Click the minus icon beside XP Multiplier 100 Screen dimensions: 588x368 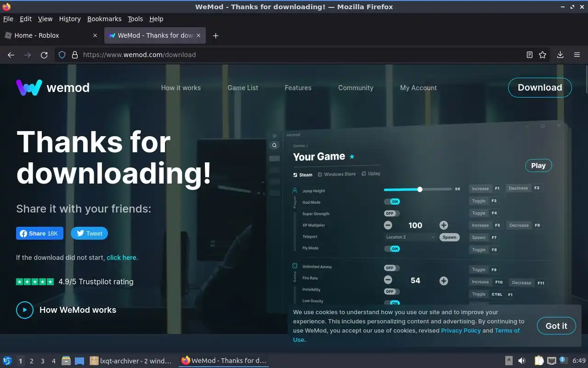click(x=388, y=225)
